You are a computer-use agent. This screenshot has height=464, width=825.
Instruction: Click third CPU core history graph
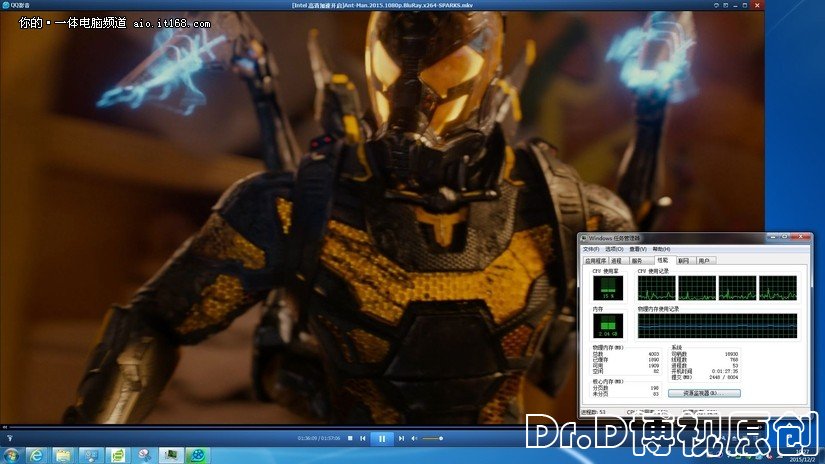point(737,288)
